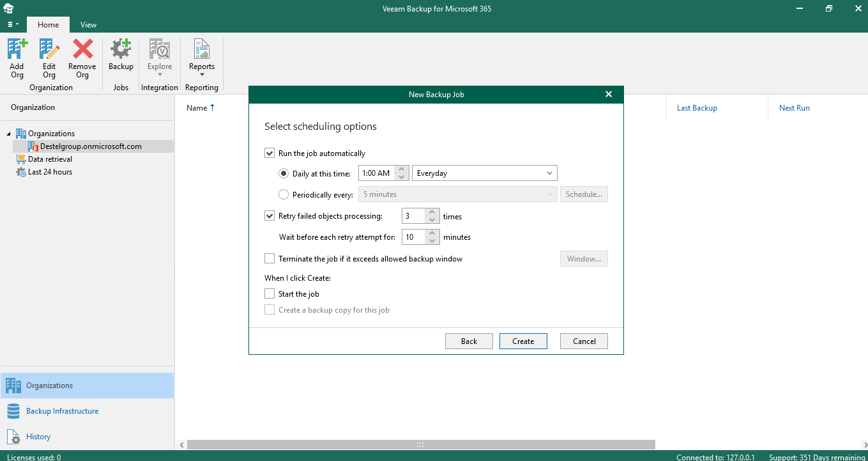868x461 pixels.
Task: Click the Edit Org ribbon icon
Action: click(x=49, y=50)
